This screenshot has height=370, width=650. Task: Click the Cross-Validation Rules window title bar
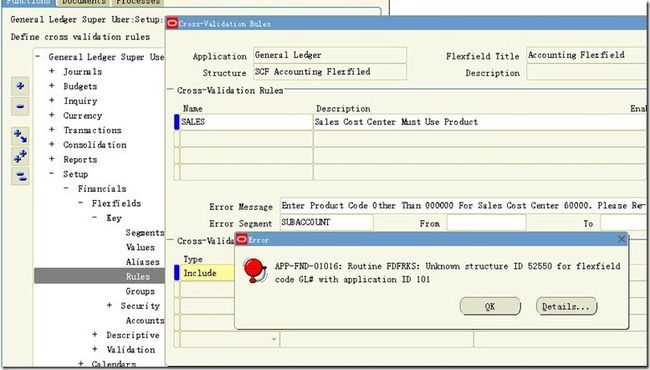pos(406,24)
